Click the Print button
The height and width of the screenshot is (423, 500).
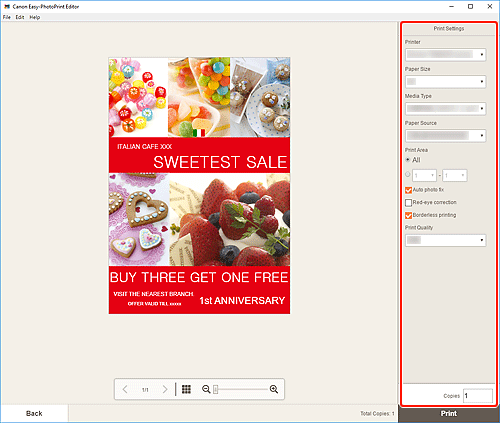(x=449, y=413)
